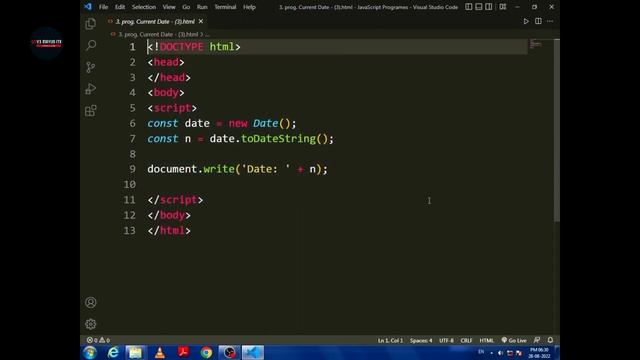Open the Search view in activity bar
The width and height of the screenshot is (640, 360).
(91, 45)
